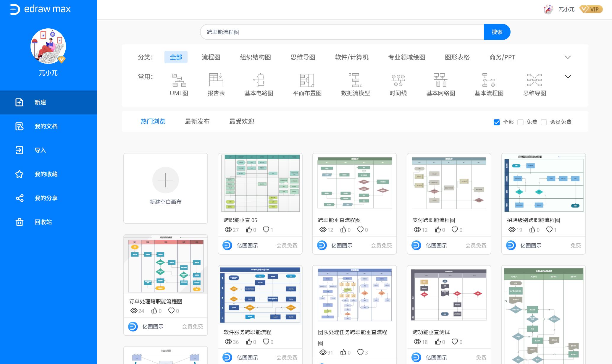Click the edraw max logo
Viewport: 612px width, 364px height.
(x=41, y=9)
